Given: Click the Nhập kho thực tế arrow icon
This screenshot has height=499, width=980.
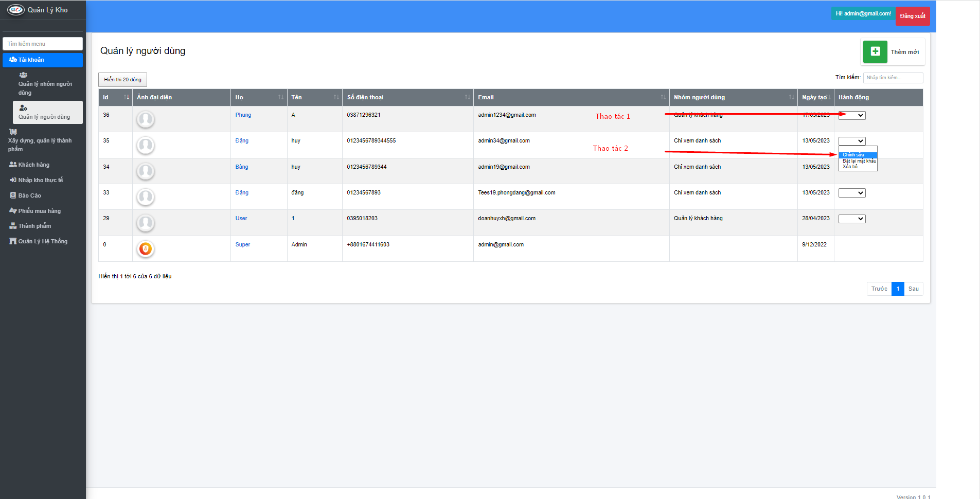Looking at the screenshot, I should tap(13, 180).
